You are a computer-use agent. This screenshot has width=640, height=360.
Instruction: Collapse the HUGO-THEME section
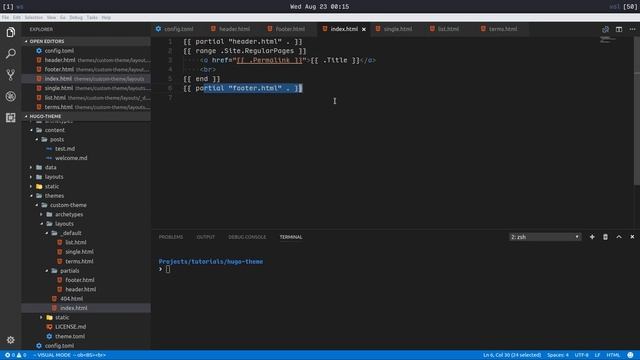tap(26, 116)
